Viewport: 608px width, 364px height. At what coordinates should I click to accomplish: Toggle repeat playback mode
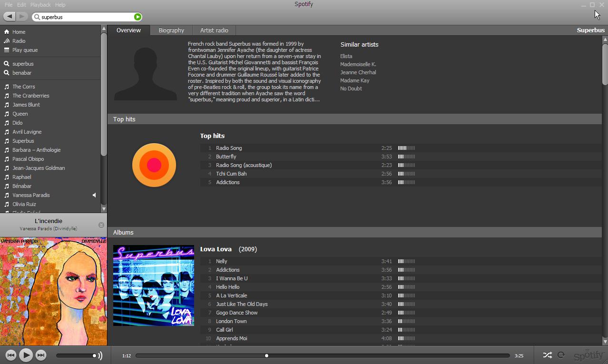561,355
